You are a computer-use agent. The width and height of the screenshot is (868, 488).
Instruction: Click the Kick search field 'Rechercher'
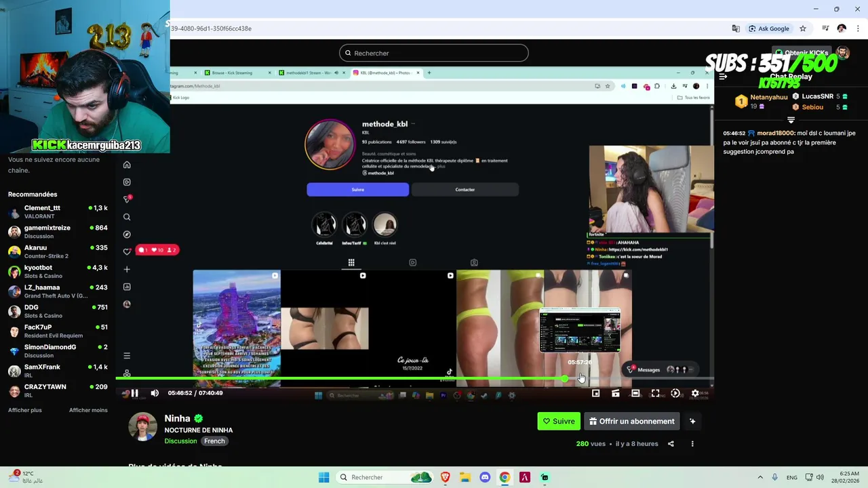(x=434, y=53)
